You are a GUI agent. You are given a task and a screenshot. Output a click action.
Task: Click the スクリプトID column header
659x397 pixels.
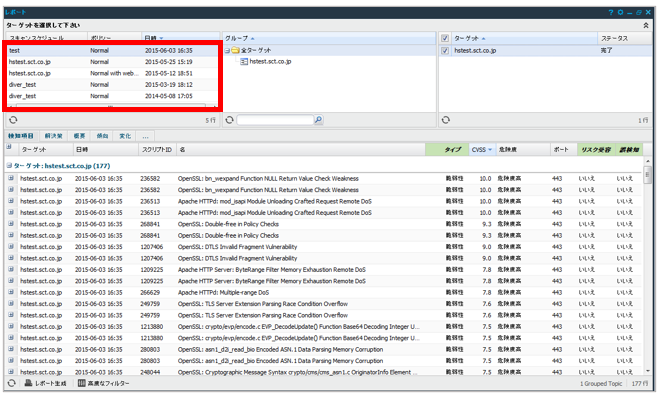pyautogui.click(x=158, y=150)
